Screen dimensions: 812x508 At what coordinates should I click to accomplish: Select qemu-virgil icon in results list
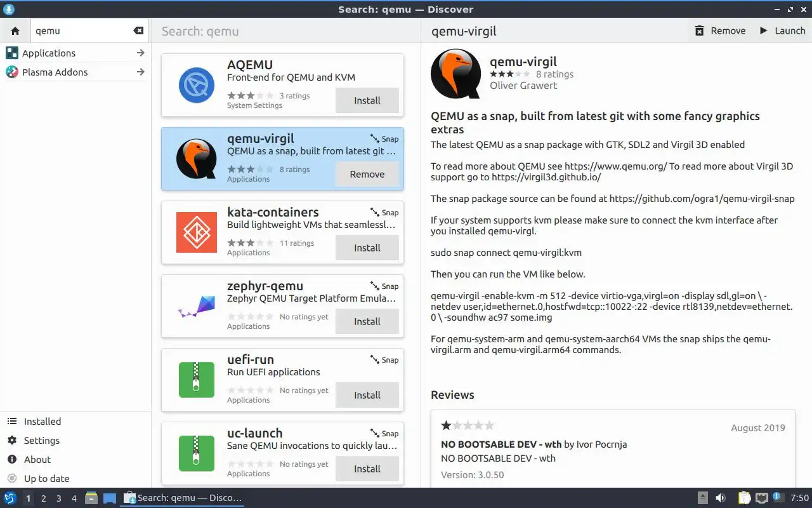[x=196, y=159]
